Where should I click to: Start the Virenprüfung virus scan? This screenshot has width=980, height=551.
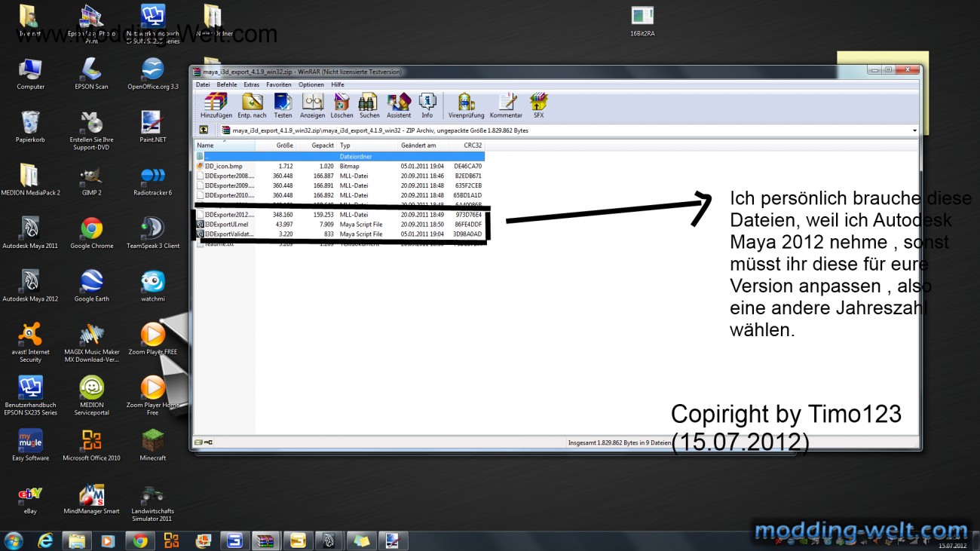(466, 106)
